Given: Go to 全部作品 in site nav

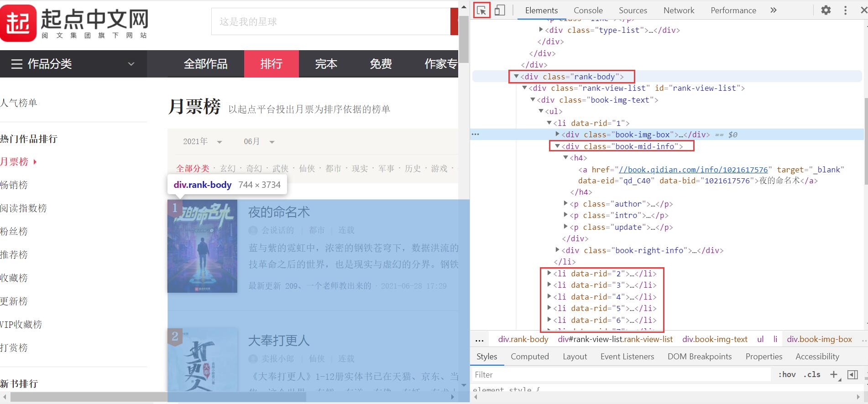Looking at the screenshot, I should coord(205,64).
